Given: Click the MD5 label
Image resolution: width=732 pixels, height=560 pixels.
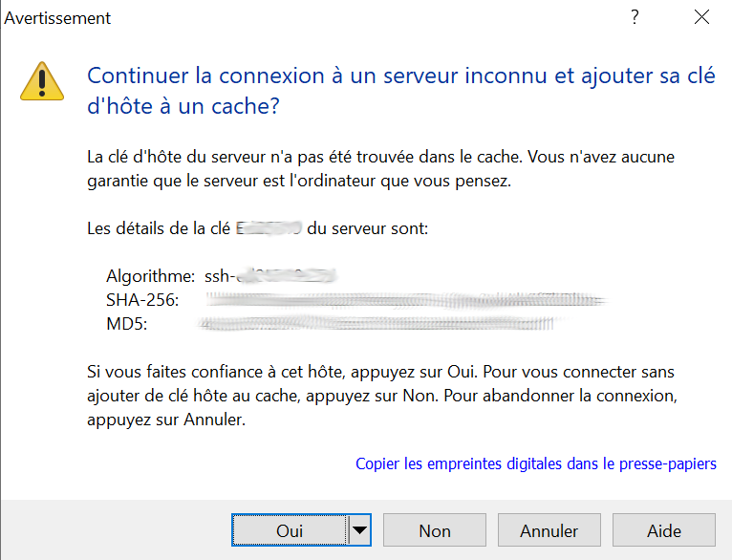Looking at the screenshot, I should [x=126, y=324].
